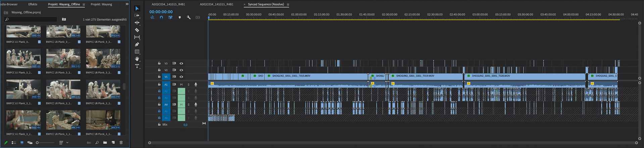
Task: Click the Find magnifier in project footer
Action: (97, 143)
